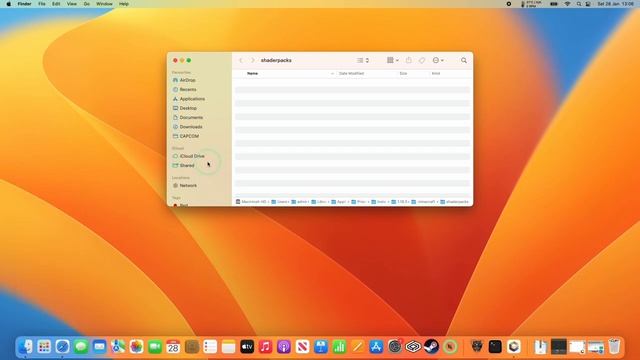
Task: Open the Help menu
Action: pos(124,4)
